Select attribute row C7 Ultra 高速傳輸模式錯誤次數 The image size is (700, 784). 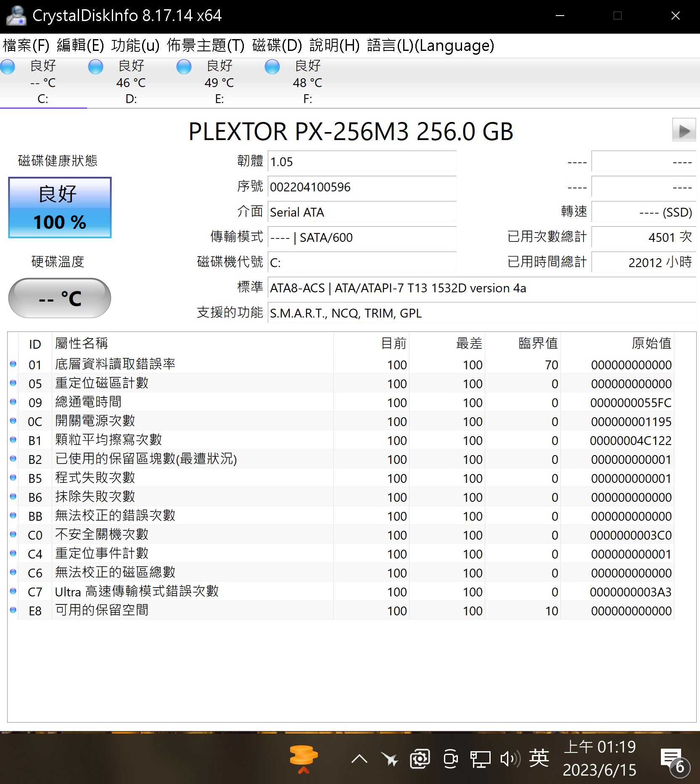coord(341,591)
